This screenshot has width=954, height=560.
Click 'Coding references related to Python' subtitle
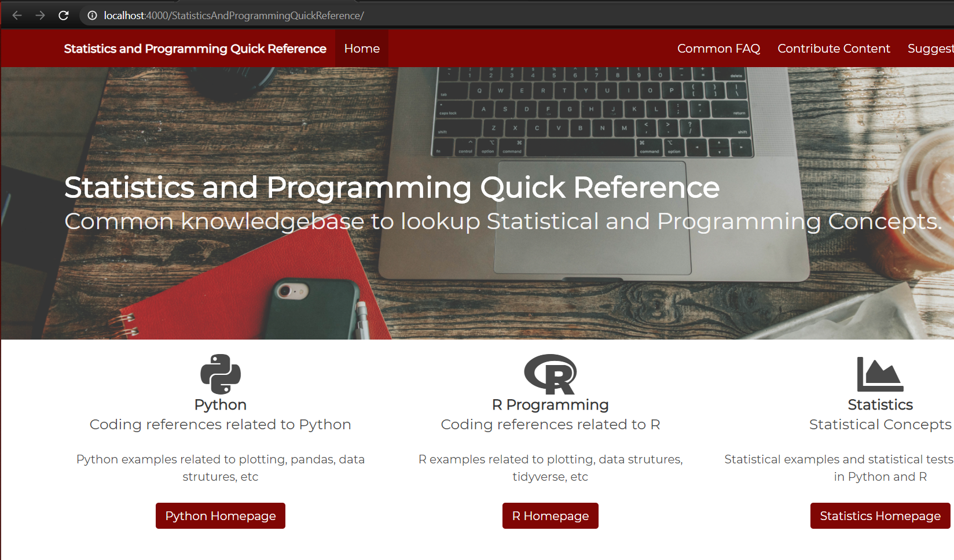pos(221,424)
